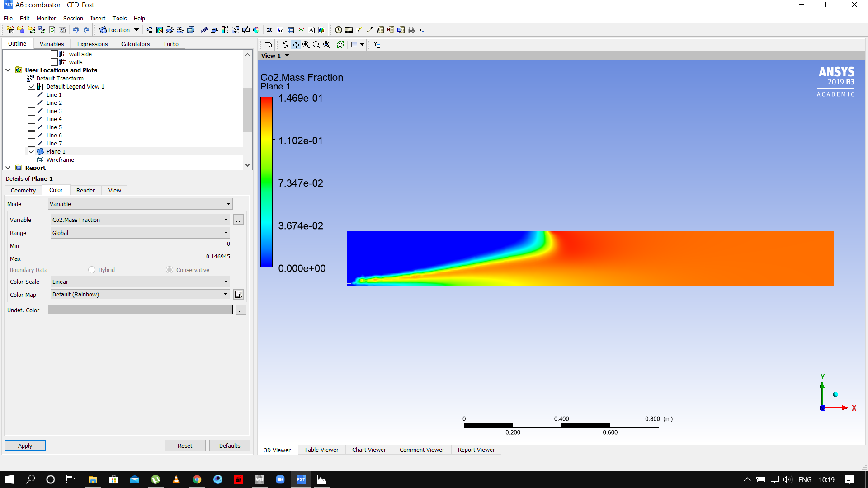Insert a Streamline from the toolbar
This screenshot has width=868, height=488.
click(170, 30)
